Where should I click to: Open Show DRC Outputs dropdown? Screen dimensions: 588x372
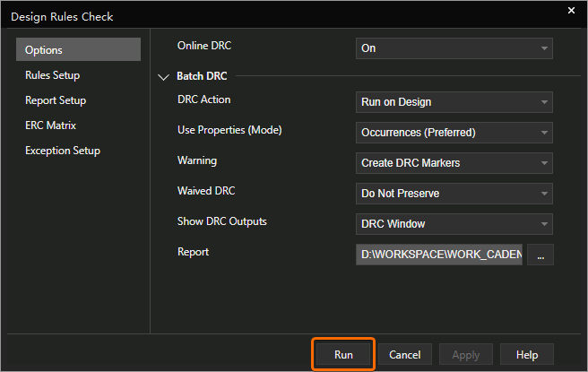[x=454, y=224]
